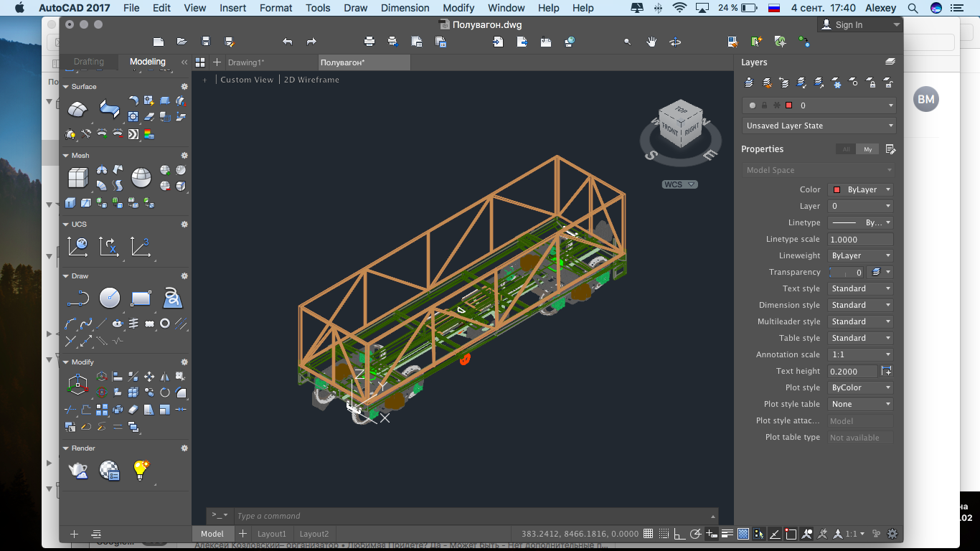Click the Rotate tool in Modify panel
980x551 pixels.
tap(165, 392)
